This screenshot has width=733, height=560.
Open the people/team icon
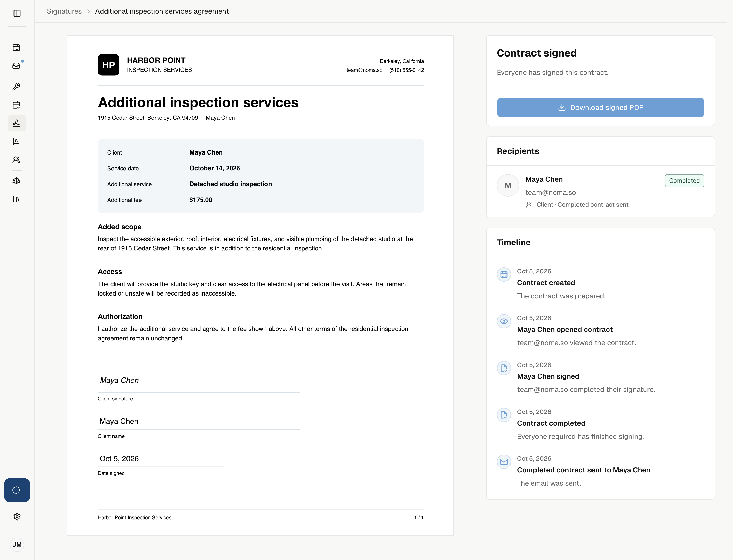[x=16, y=160]
